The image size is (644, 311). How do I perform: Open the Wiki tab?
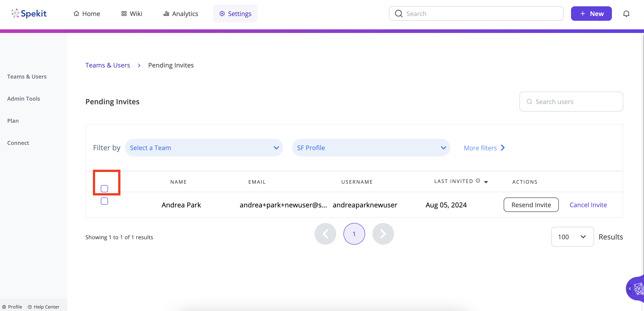pos(132,14)
